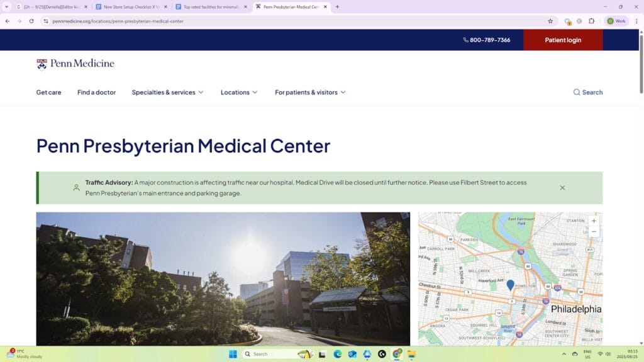Go back to previous page
Image resolution: width=644 pixels, height=362 pixels.
pos(8,21)
